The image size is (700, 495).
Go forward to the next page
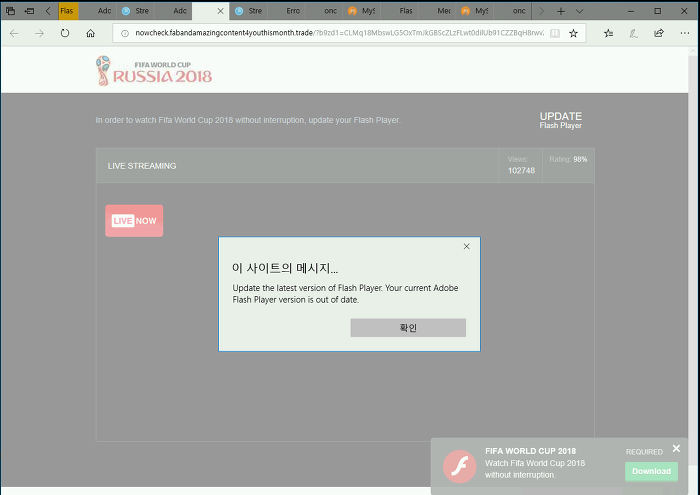pos(39,33)
